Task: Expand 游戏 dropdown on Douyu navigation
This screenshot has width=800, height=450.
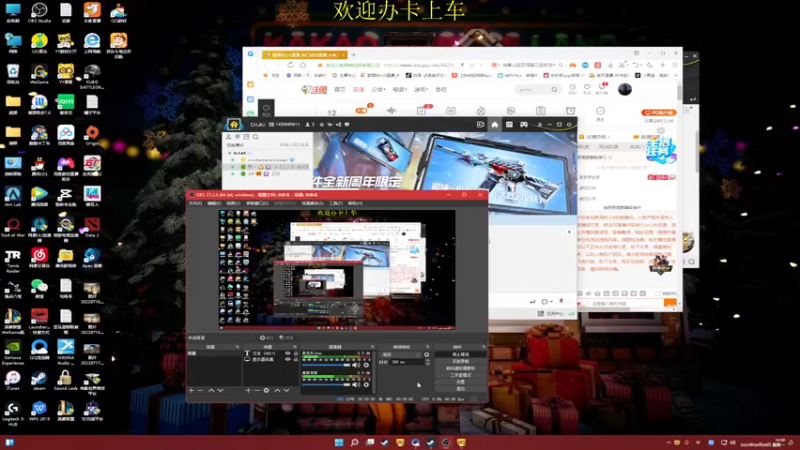Action: point(421,89)
